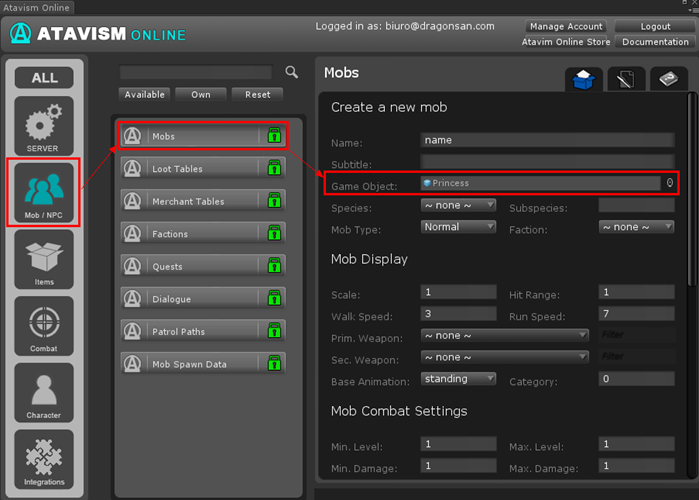Viewport: 699px width, 500px height.
Task: Switch to the edit tab with pencil icon
Action: tap(626, 80)
